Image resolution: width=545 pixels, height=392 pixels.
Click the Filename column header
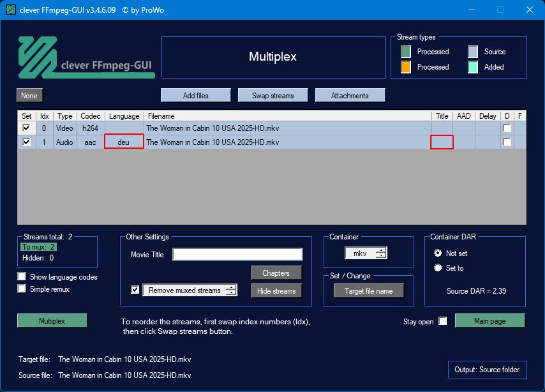[288, 116]
